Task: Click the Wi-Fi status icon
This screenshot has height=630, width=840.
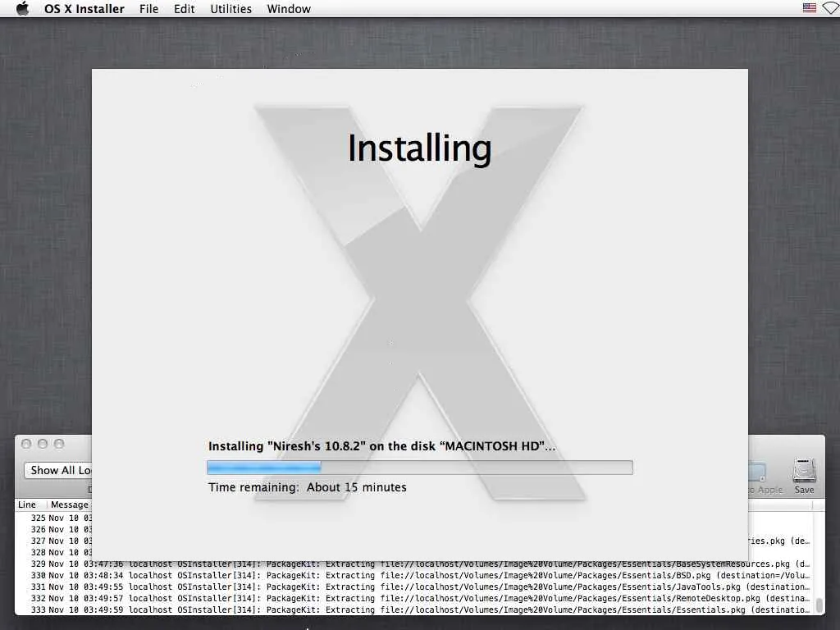Action: [831, 8]
